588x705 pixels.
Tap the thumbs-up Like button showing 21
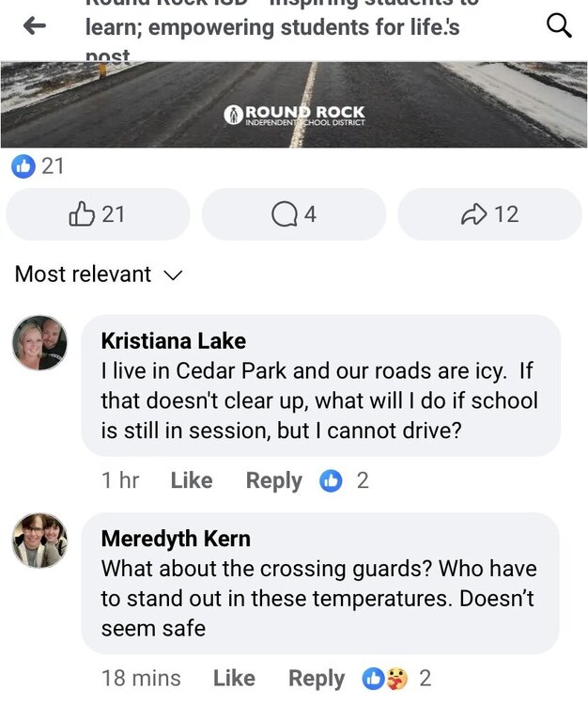(x=98, y=214)
